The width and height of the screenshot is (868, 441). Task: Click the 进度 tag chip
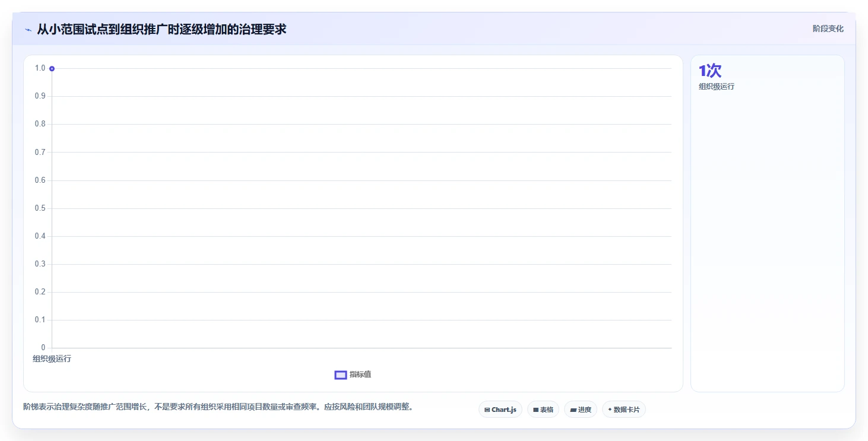[x=581, y=410]
